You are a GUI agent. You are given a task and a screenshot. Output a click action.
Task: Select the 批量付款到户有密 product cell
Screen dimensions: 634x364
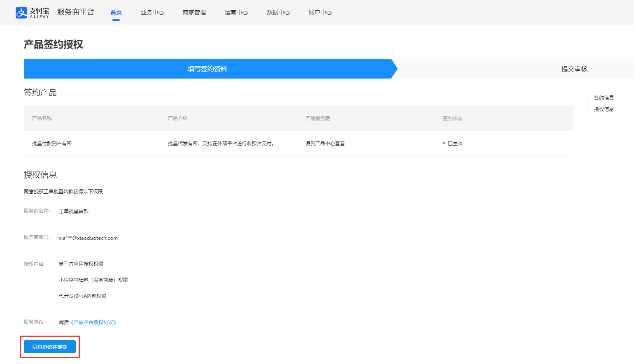click(x=52, y=143)
